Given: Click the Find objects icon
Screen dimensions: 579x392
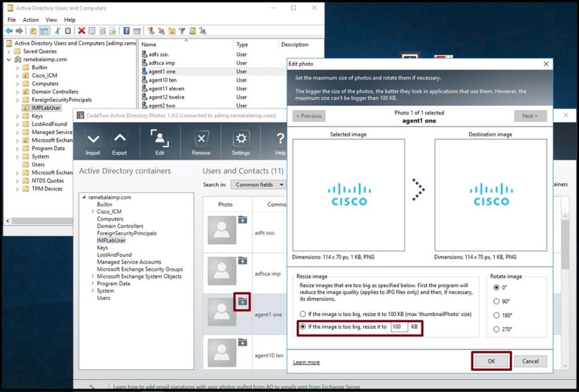Looking at the screenshot, I should (192, 31).
